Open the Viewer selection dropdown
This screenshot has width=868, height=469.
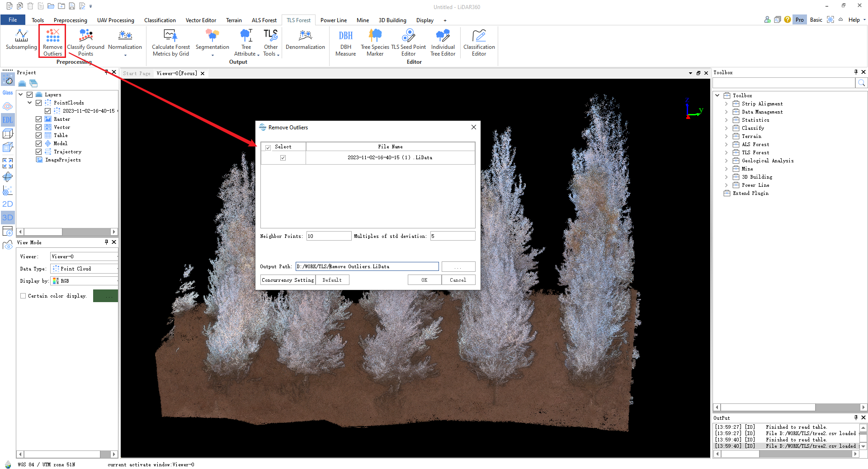click(x=85, y=256)
